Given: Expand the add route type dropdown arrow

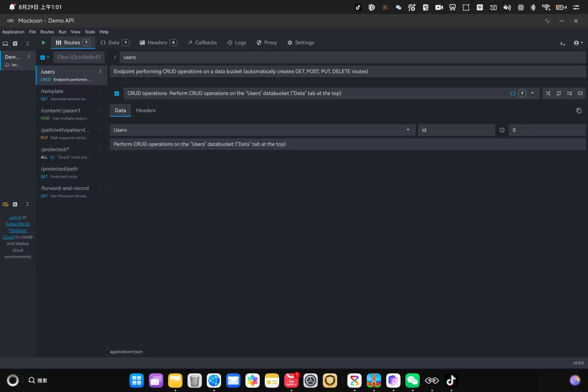Looking at the screenshot, I should click(x=48, y=57).
